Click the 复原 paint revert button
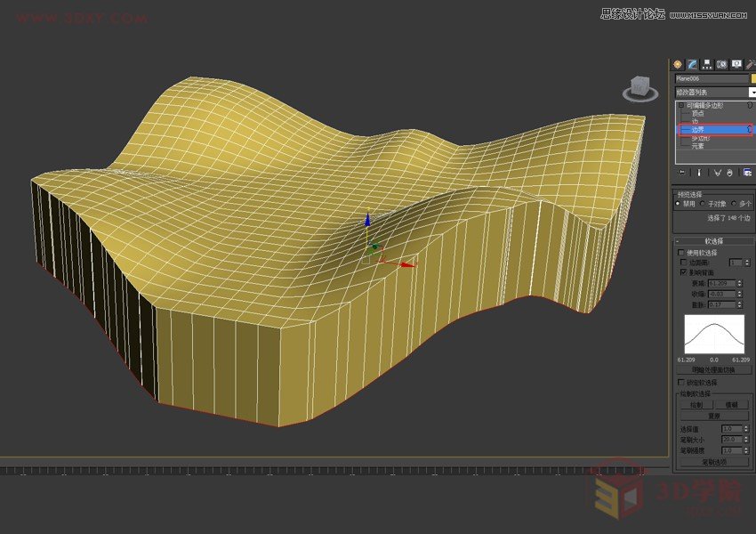The height and width of the screenshot is (534, 756). (714, 416)
